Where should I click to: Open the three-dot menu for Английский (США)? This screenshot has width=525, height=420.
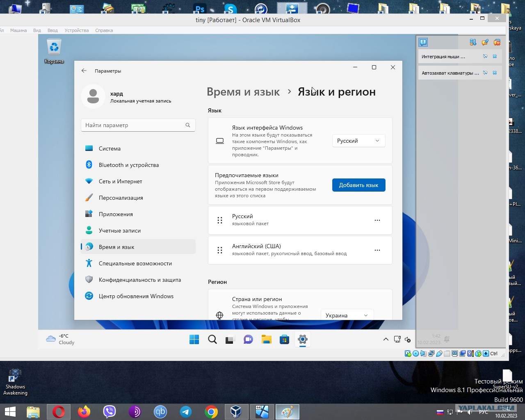click(377, 250)
